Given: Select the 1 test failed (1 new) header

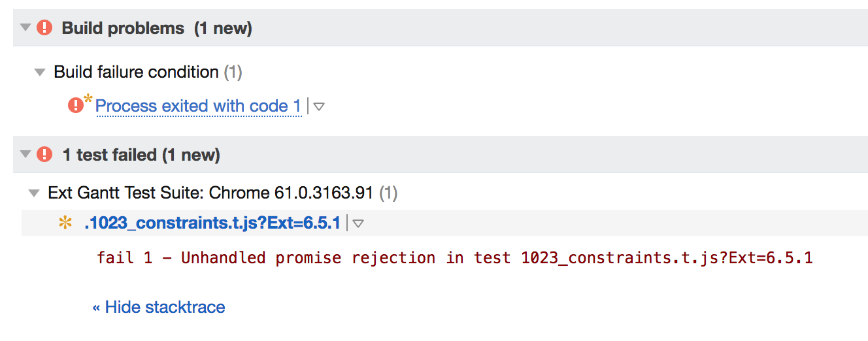Looking at the screenshot, I should point(141,155).
